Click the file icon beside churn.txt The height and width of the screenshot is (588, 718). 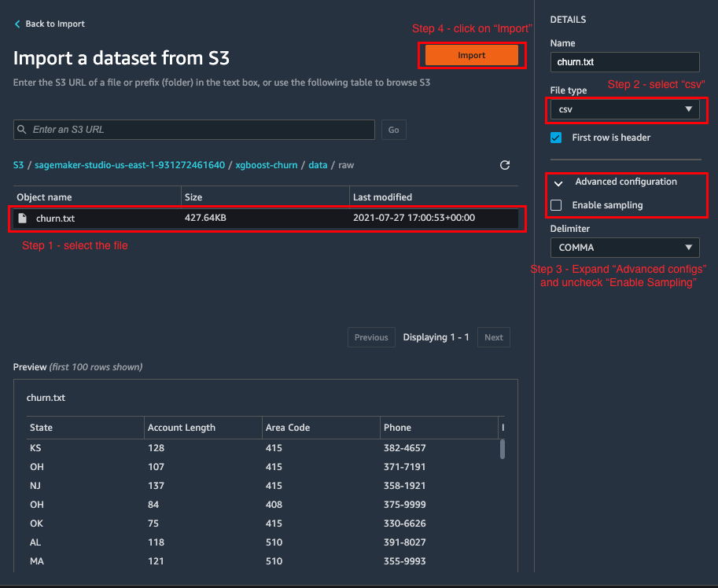[23, 219]
